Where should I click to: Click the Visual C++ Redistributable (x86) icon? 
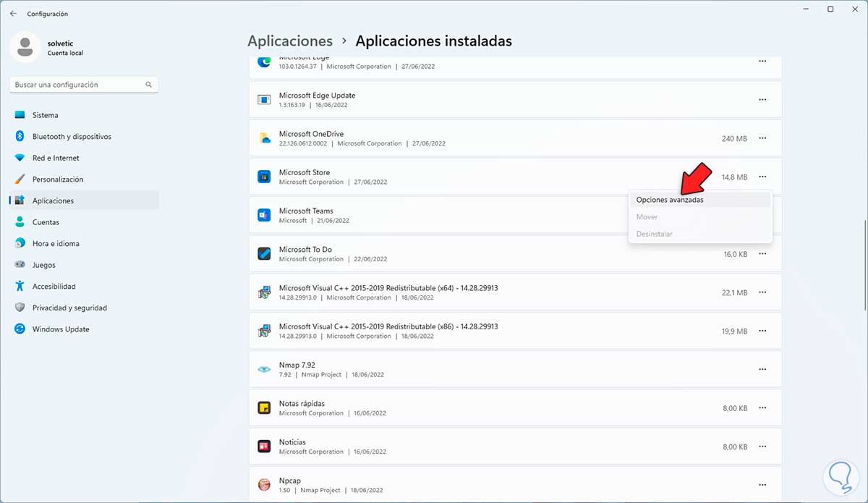click(x=264, y=331)
